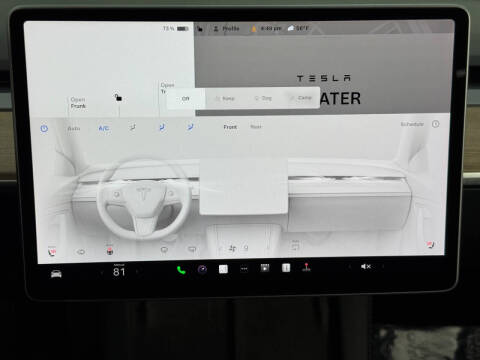Viewport: 480px width, 360px height.
Task: Tap Open Trunk label
Action: coord(167,88)
